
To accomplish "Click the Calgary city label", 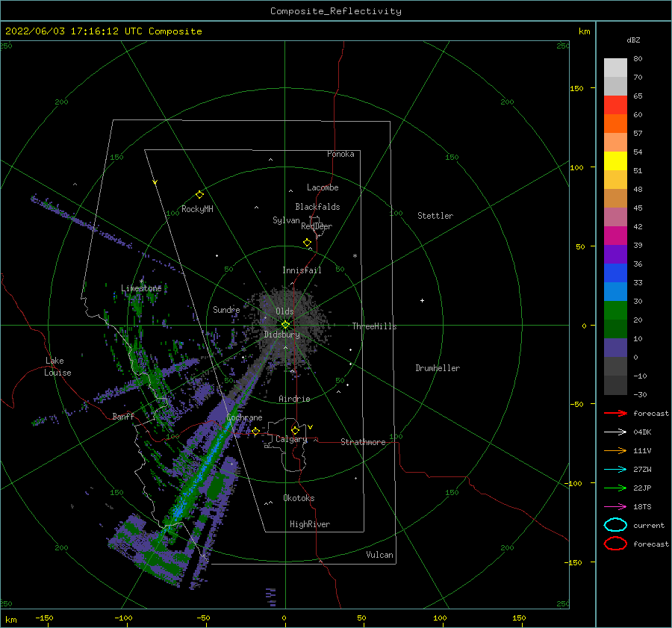I will tap(291, 439).
